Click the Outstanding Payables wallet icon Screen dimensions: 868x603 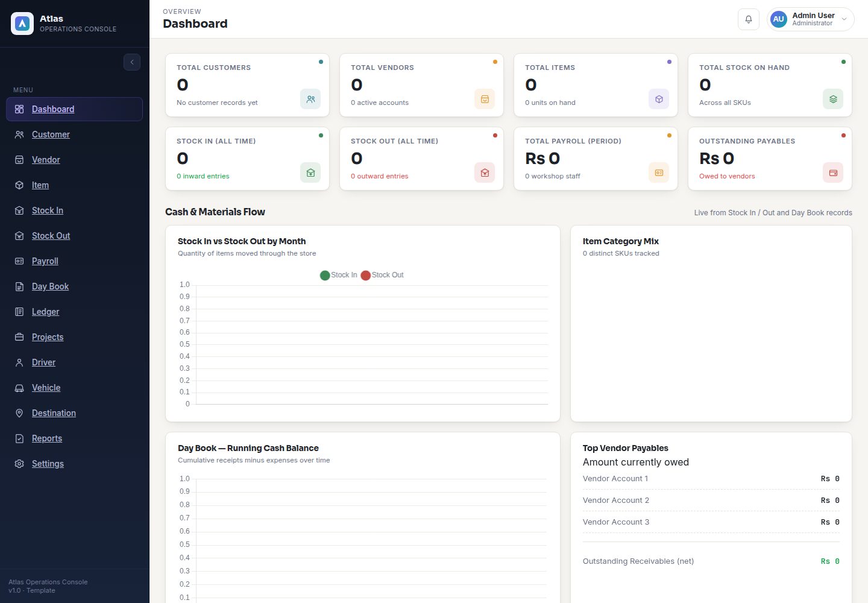(x=833, y=172)
